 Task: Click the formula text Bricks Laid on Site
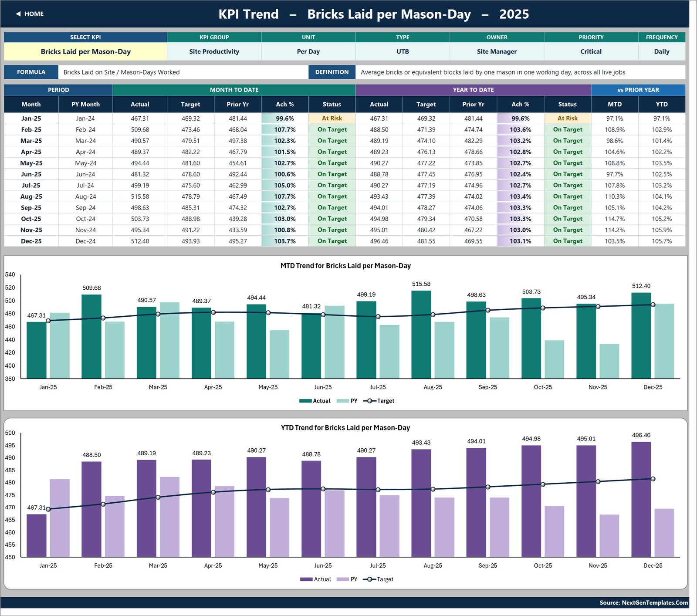click(x=122, y=72)
